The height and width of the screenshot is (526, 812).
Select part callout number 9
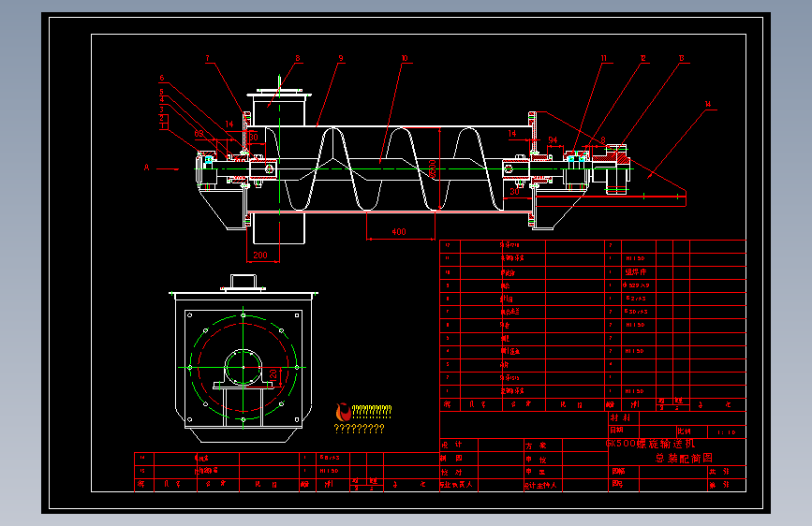pyautogui.click(x=341, y=59)
